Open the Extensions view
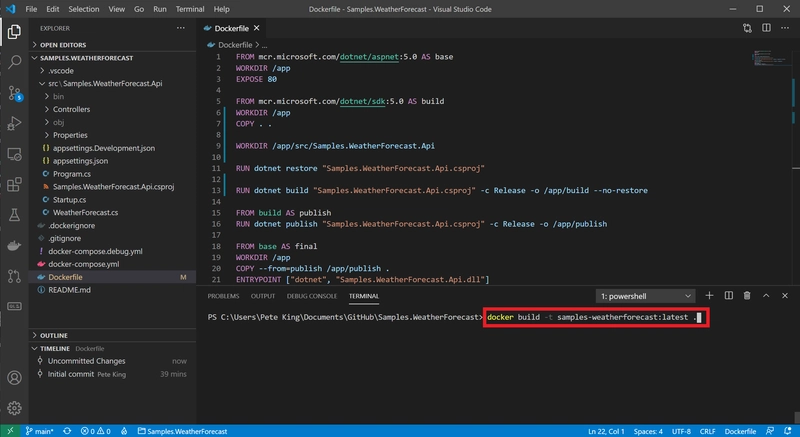This screenshot has height=437, width=800. [14, 185]
